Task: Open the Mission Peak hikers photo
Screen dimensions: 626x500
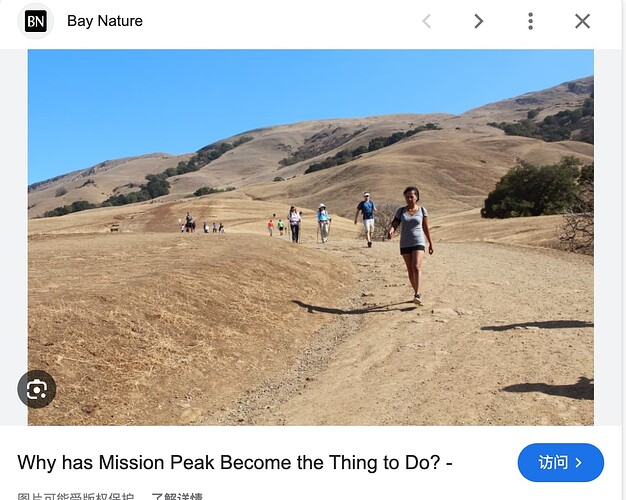Action: point(311,237)
